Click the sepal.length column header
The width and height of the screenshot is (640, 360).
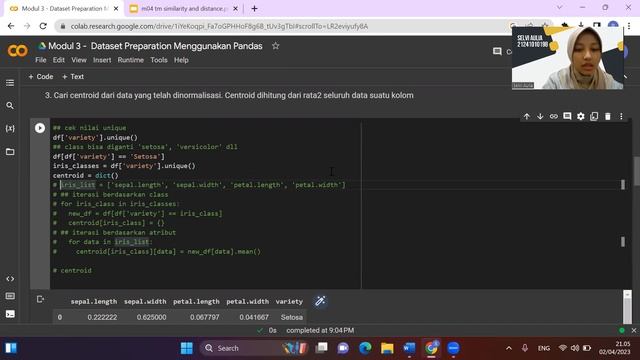click(94, 302)
